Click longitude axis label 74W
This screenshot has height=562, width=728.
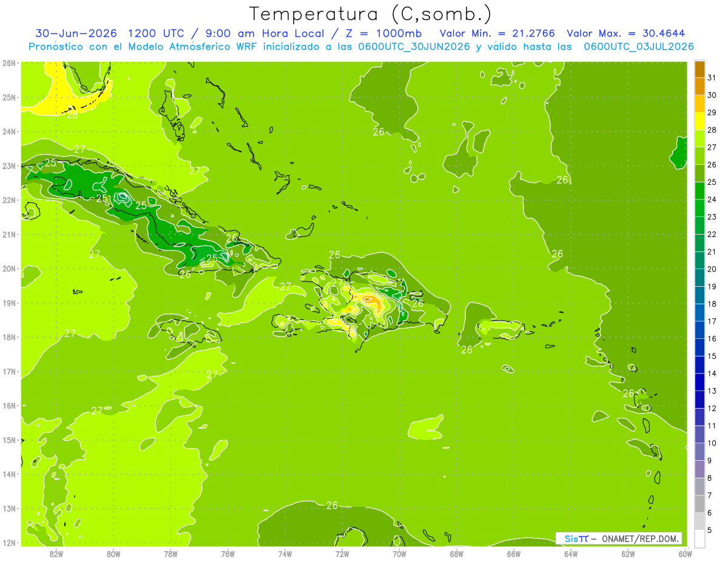[x=285, y=554]
